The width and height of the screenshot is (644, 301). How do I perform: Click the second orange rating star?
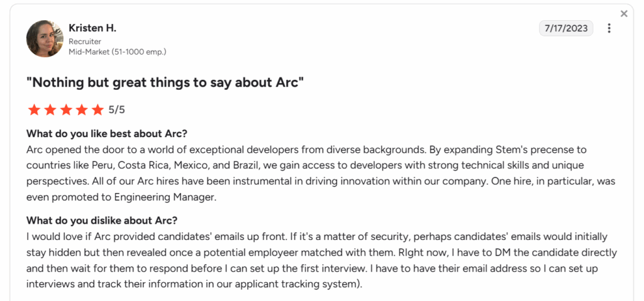coord(50,109)
